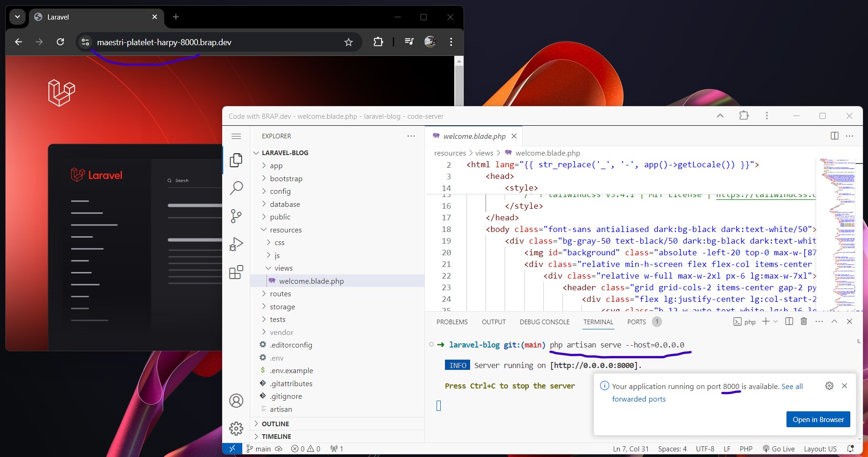Open the Source Control view
This screenshot has height=457, width=868.
[236, 216]
